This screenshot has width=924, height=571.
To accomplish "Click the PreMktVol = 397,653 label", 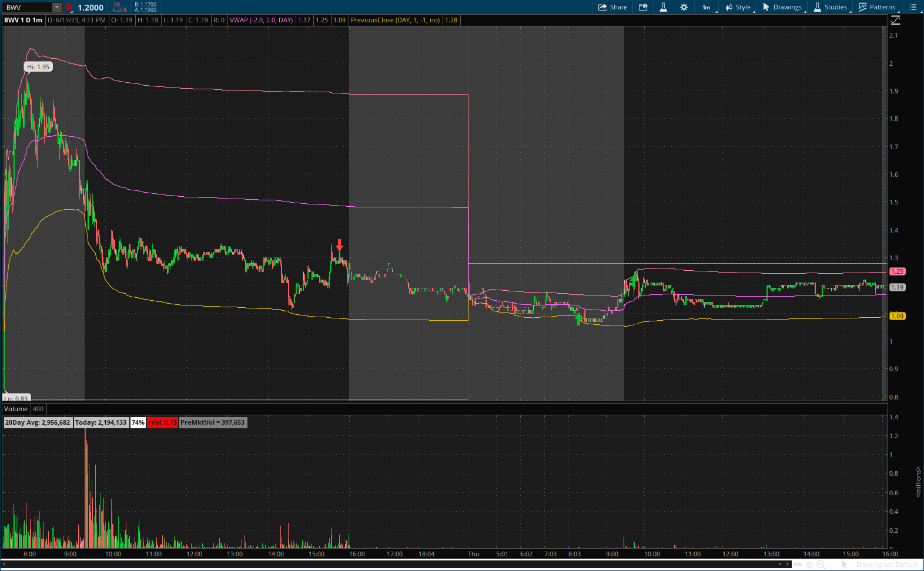I will click(213, 422).
